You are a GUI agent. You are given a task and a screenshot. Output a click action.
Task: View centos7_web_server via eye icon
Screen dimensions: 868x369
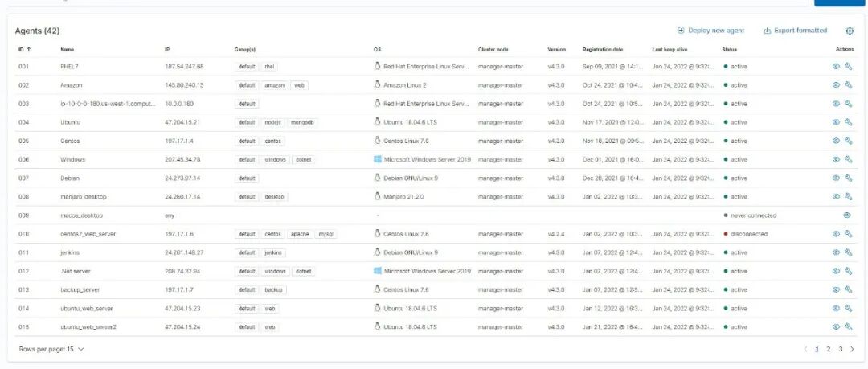point(836,234)
